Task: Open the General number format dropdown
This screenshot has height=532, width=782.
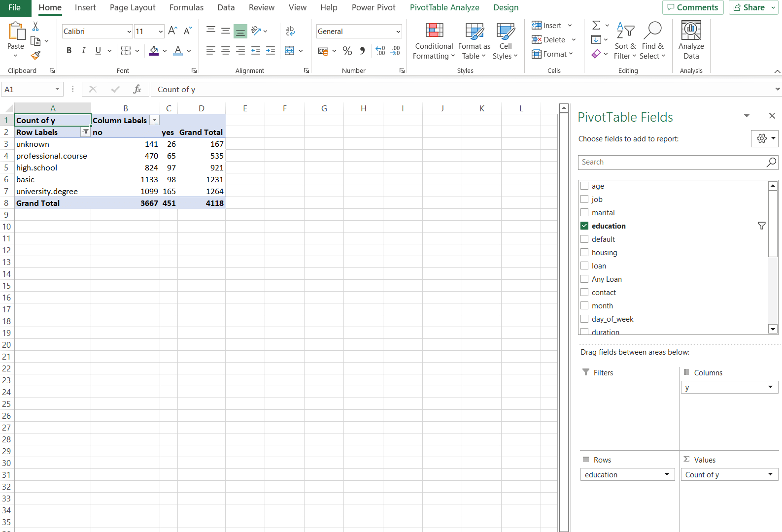Action: click(x=398, y=32)
